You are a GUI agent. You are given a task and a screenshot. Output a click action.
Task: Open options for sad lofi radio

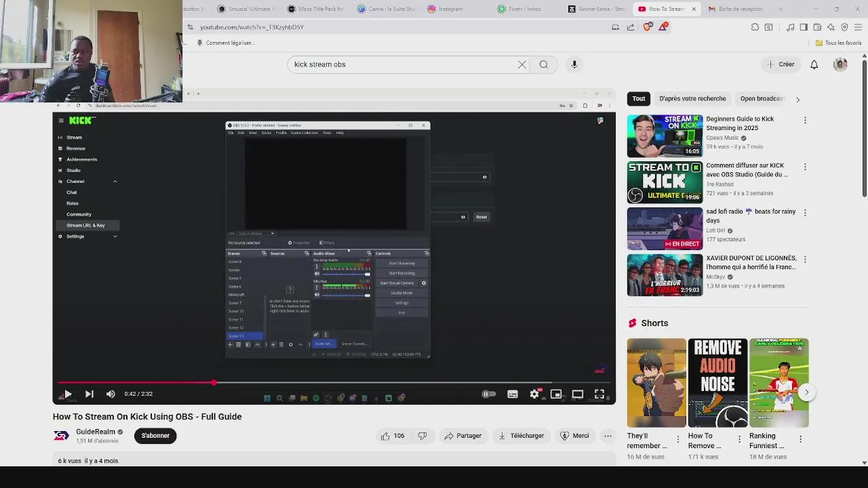tap(805, 213)
